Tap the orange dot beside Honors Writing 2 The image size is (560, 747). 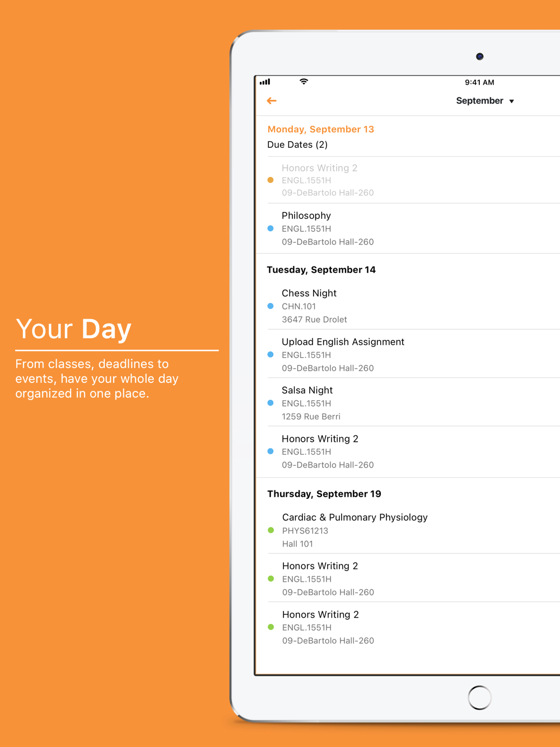tap(270, 180)
